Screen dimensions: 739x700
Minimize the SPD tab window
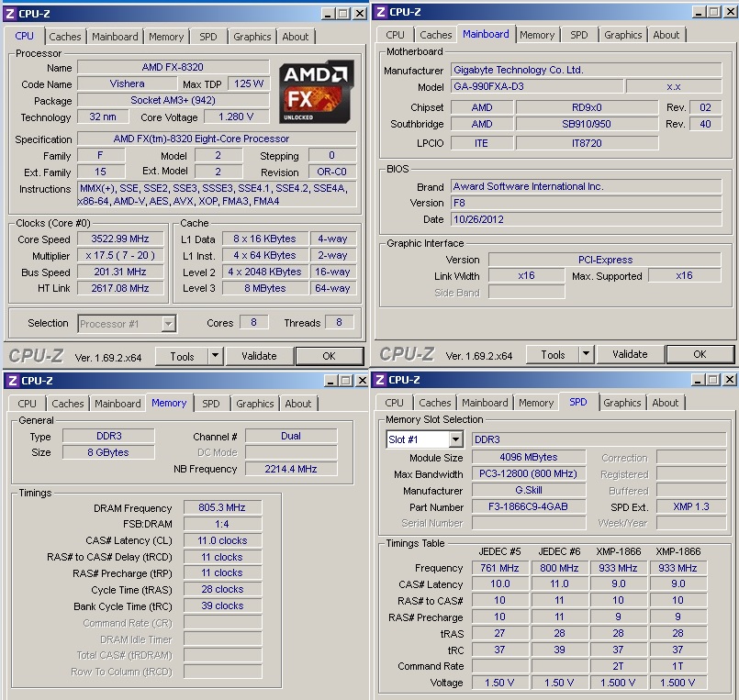(699, 380)
